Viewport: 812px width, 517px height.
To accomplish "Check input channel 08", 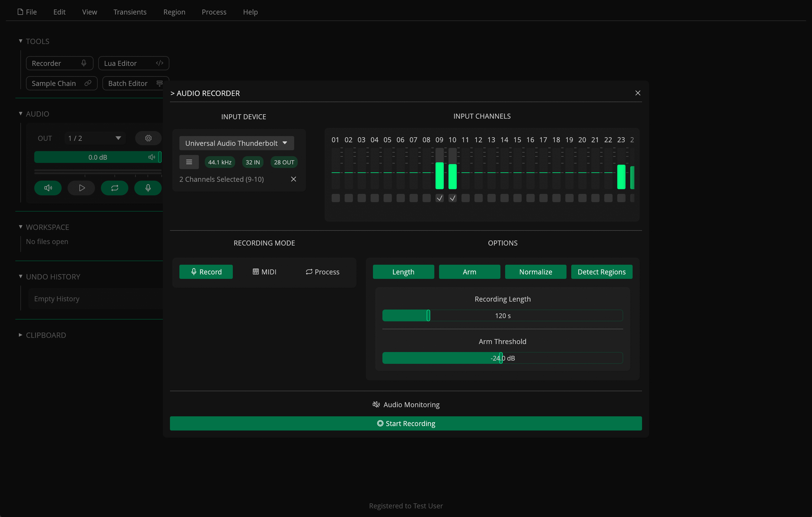I will pyautogui.click(x=426, y=198).
